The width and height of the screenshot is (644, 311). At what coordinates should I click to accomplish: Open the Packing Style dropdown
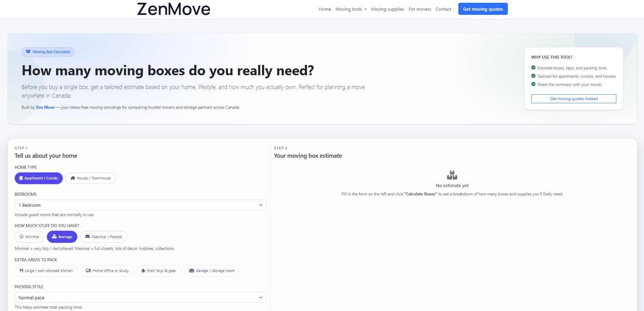pyautogui.click(x=140, y=297)
